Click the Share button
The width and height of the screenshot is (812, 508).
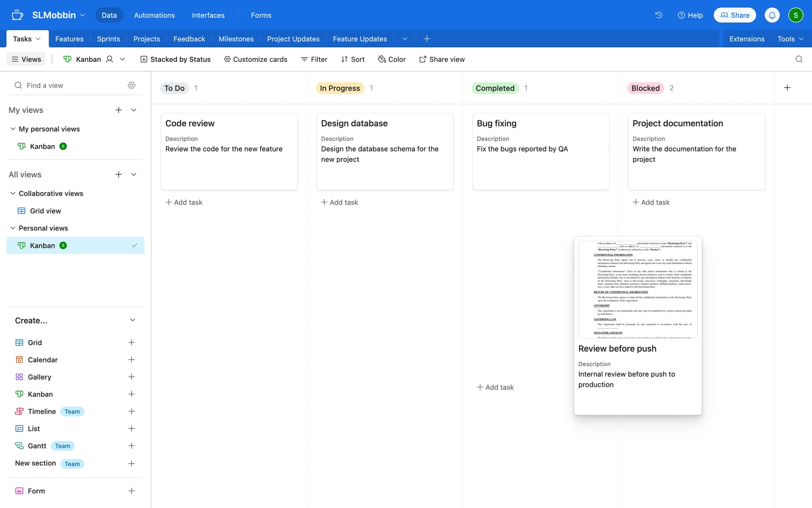[x=735, y=15]
